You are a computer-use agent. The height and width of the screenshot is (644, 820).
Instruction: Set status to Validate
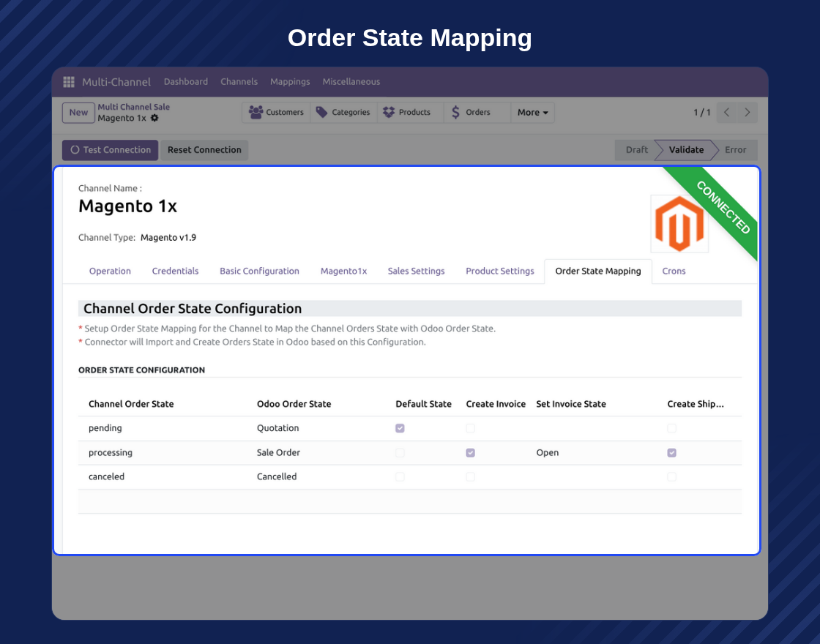click(686, 150)
